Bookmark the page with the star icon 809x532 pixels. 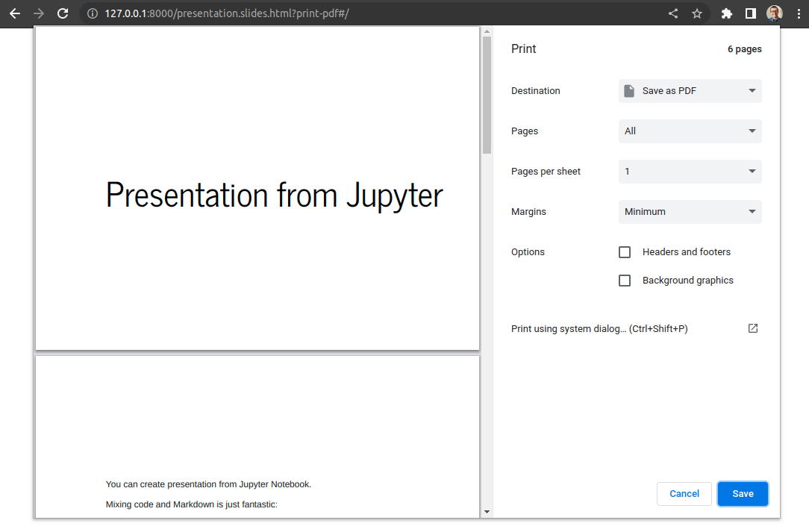coord(697,13)
